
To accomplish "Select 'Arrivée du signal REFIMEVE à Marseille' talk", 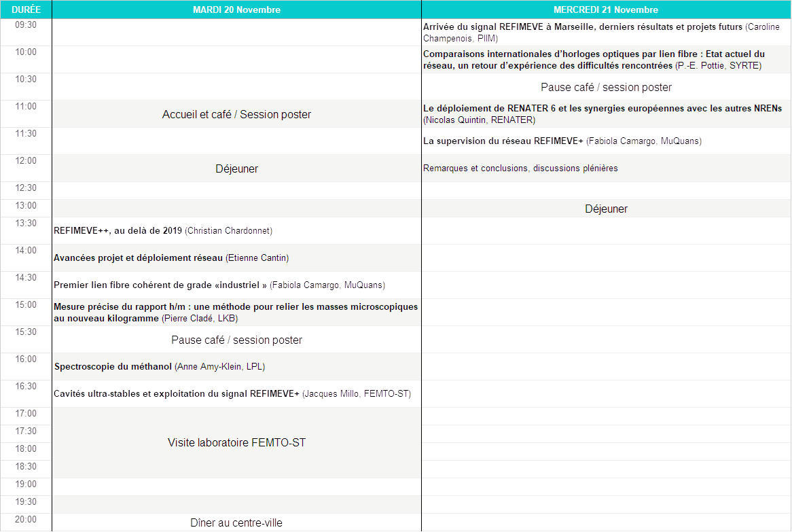I will coord(606,33).
